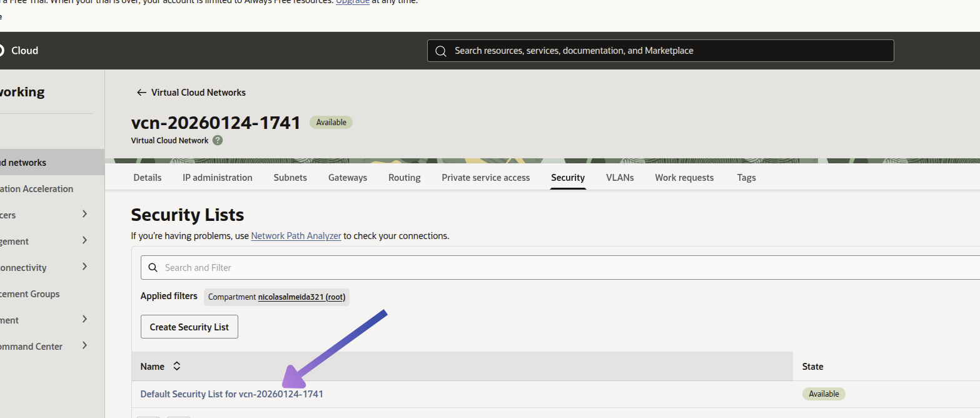980x418 pixels.
Task: Click the help question mark icon
Action: point(218,140)
